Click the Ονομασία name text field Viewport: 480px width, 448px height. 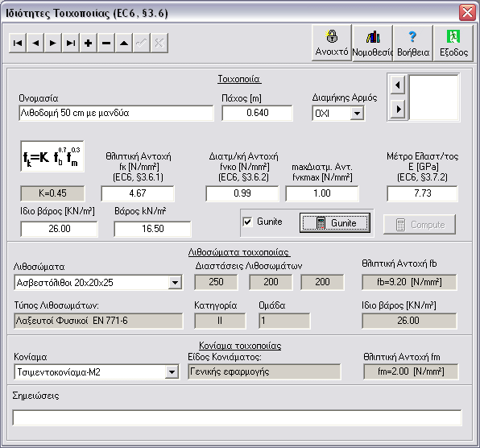pos(116,113)
